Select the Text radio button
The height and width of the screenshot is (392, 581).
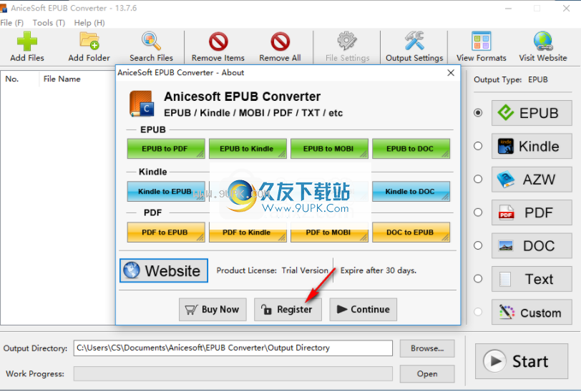pos(478,279)
